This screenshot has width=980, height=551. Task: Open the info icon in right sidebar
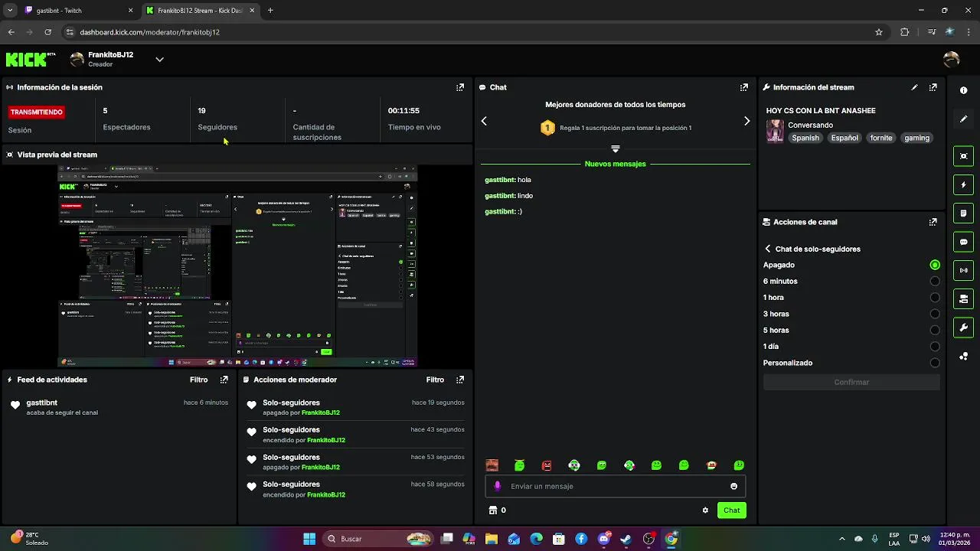963,90
